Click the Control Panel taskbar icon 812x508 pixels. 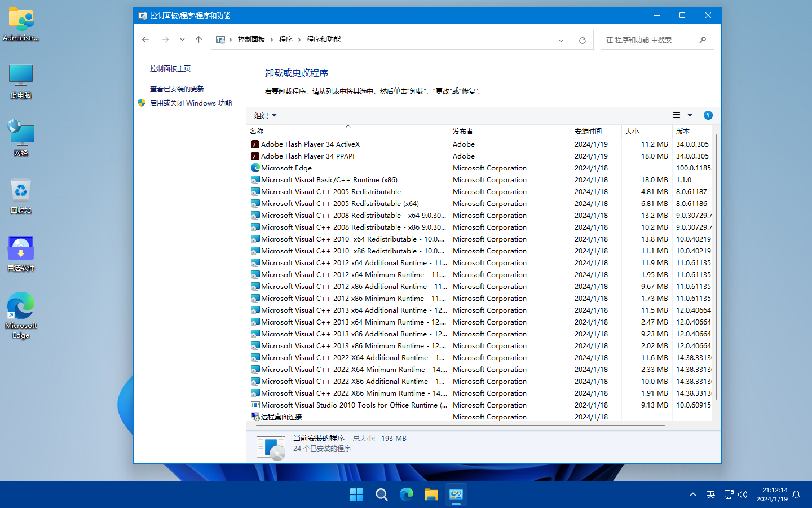pyautogui.click(x=456, y=494)
